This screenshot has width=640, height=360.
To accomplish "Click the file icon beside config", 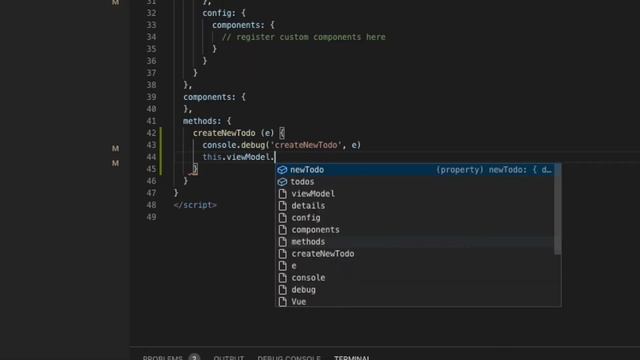I will click(282, 218).
